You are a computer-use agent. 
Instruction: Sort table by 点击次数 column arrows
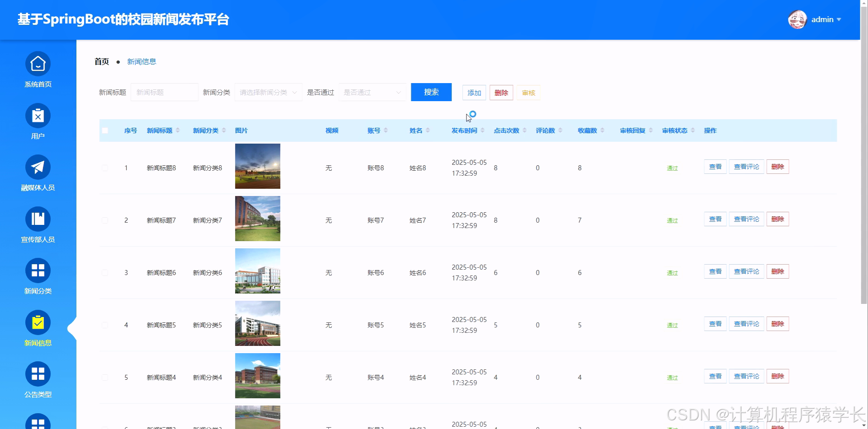pyautogui.click(x=524, y=130)
